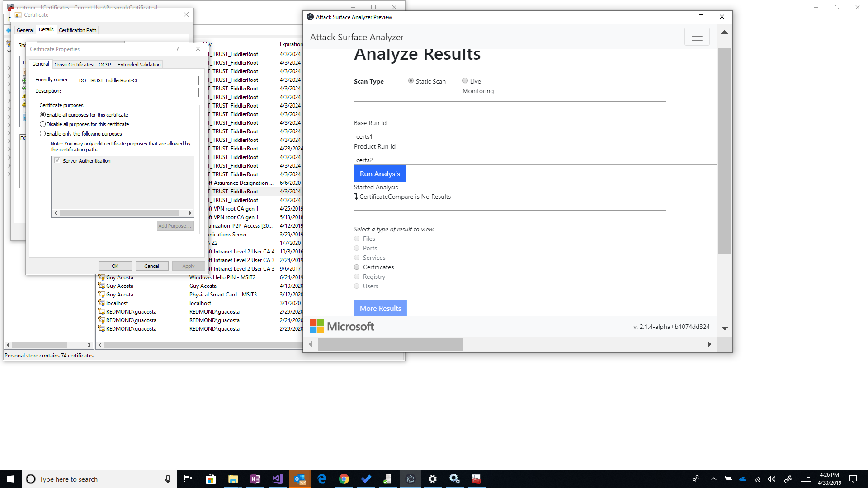
Task: Open the volume control in the system tray
Action: 772,479
